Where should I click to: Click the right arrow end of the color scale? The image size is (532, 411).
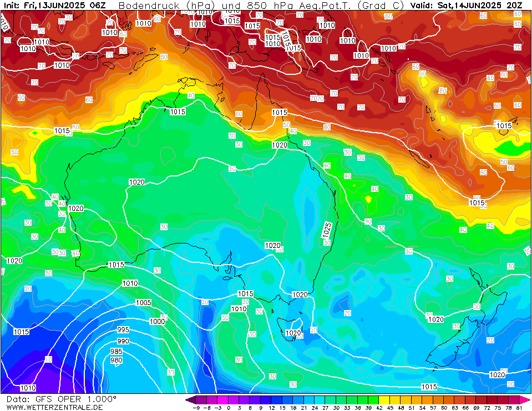525,399
